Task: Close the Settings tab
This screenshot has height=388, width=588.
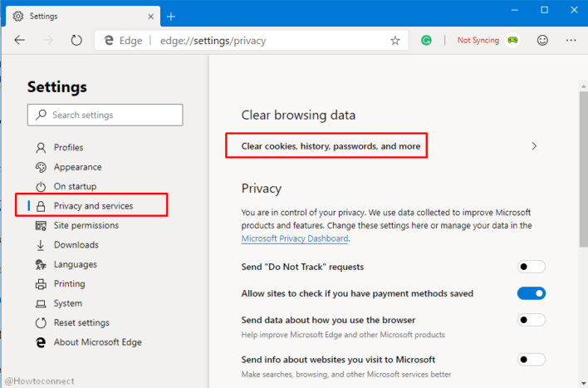Action: 151,17
